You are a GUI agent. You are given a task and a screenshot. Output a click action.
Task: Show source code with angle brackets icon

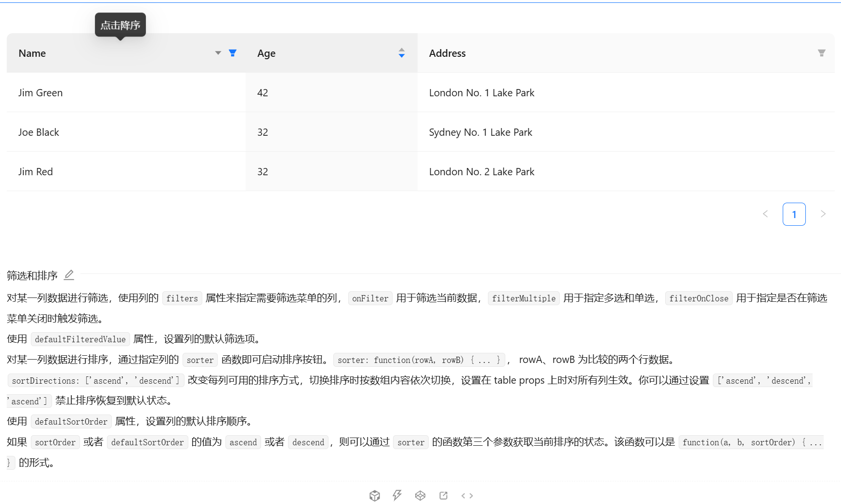pos(467,495)
